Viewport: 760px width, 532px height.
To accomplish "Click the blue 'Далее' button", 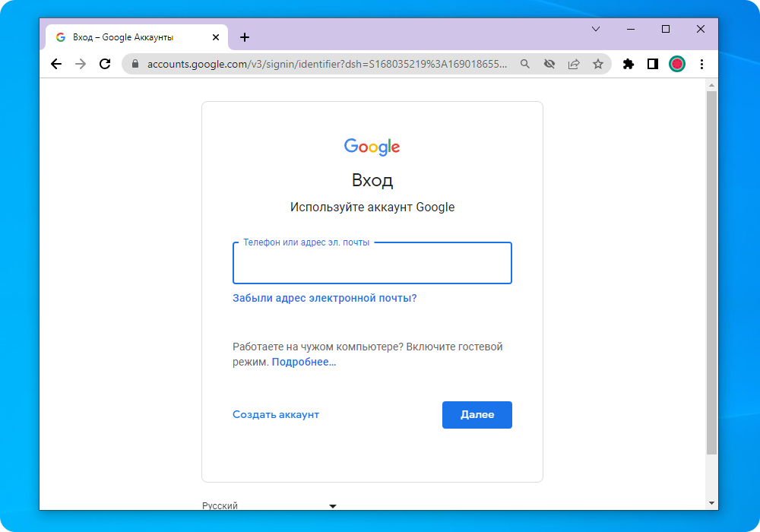I will coord(477,415).
